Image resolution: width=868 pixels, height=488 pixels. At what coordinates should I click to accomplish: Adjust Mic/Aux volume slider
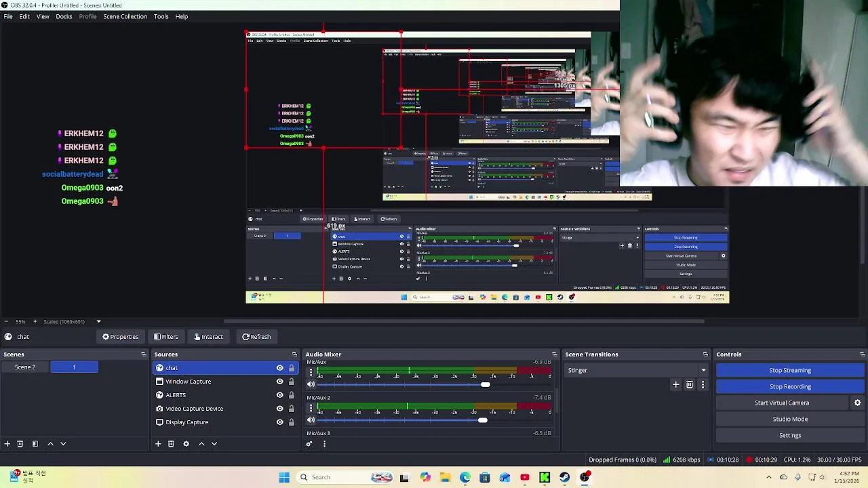tap(486, 385)
